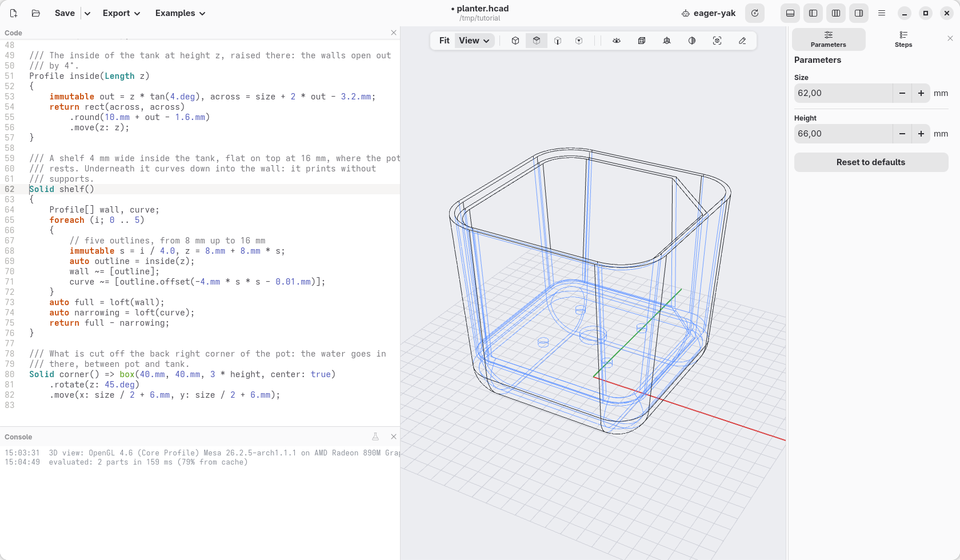Click the 'auto full = loft(wall);' line
960x560 pixels.
tap(107, 302)
